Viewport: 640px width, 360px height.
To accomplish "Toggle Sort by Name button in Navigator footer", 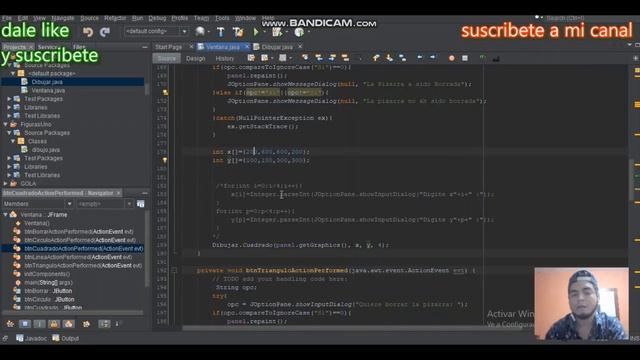I will [104, 324].
